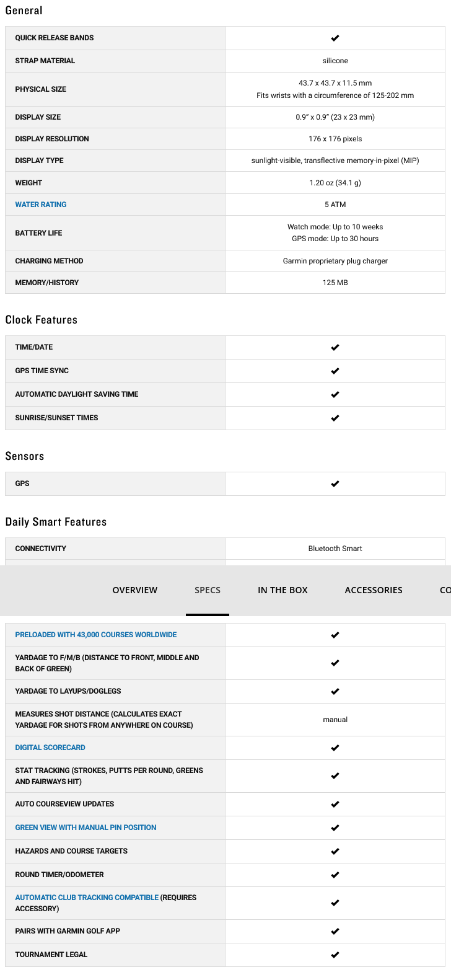Click the Pairs with Garmin Golf App checkmark
The height and width of the screenshot is (980, 451).
(335, 931)
